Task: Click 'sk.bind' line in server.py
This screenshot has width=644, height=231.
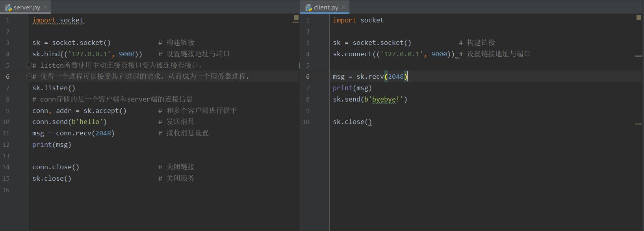Action: [87, 54]
